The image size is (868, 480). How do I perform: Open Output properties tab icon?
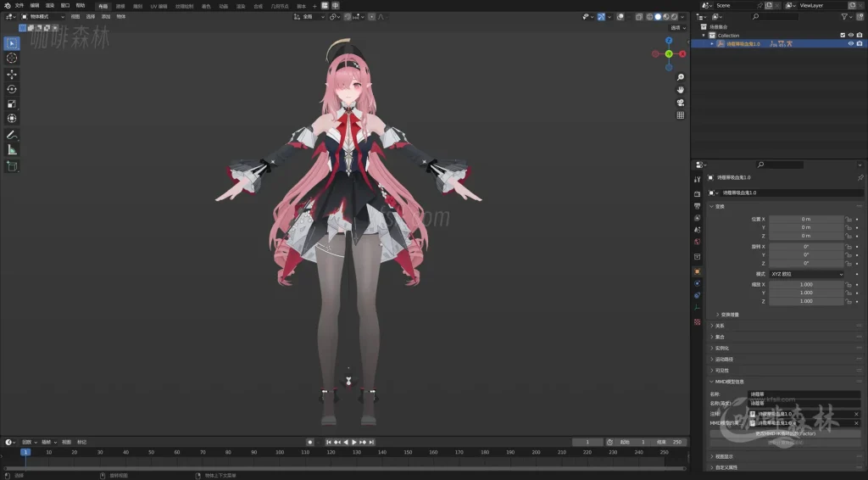click(x=697, y=206)
